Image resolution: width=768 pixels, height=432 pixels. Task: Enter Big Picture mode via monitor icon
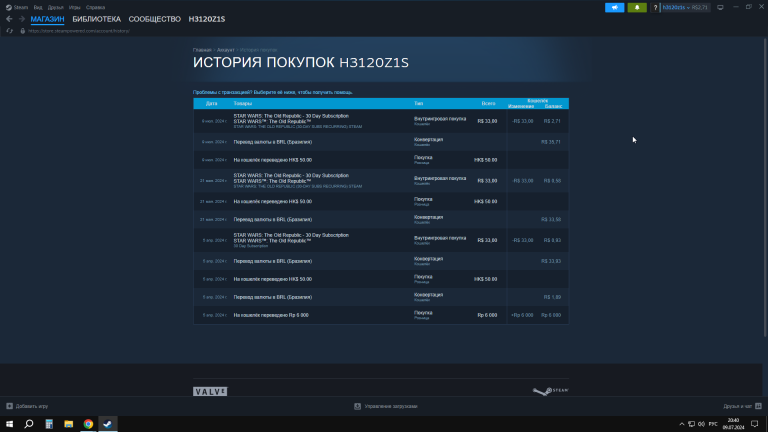pos(720,7)
